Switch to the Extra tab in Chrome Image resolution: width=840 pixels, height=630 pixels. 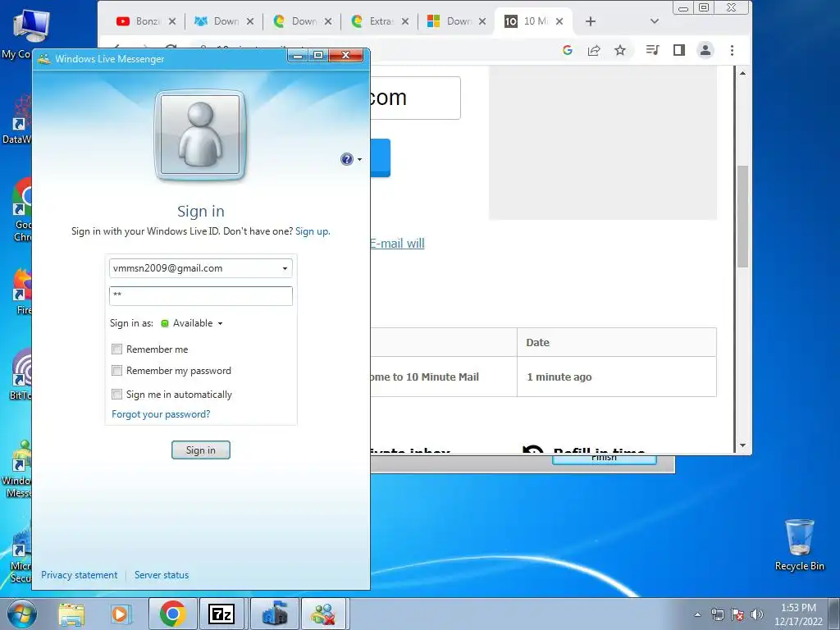[373, 21]
